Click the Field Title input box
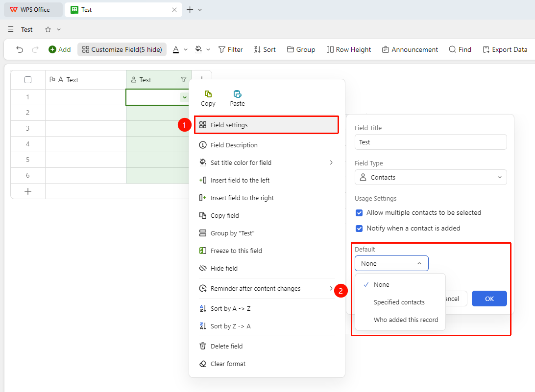 point(431,142)
